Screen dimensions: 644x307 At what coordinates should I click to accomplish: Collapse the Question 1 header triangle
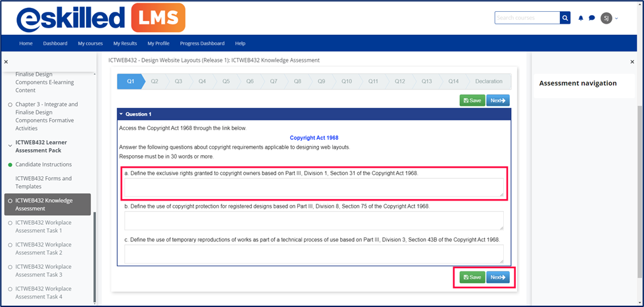(x=121, y=114)
